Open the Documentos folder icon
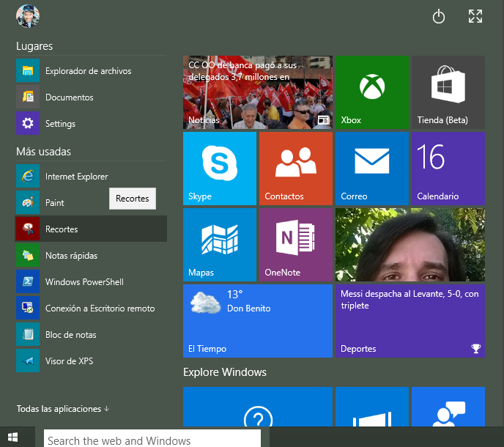This screenshot has height=447, width=504. (28, 97)
